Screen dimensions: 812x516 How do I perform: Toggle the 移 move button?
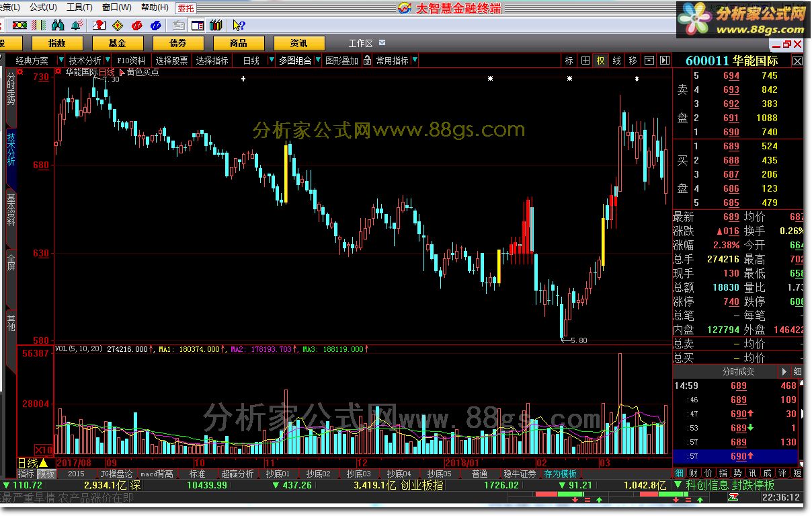[x=633, y=61]
